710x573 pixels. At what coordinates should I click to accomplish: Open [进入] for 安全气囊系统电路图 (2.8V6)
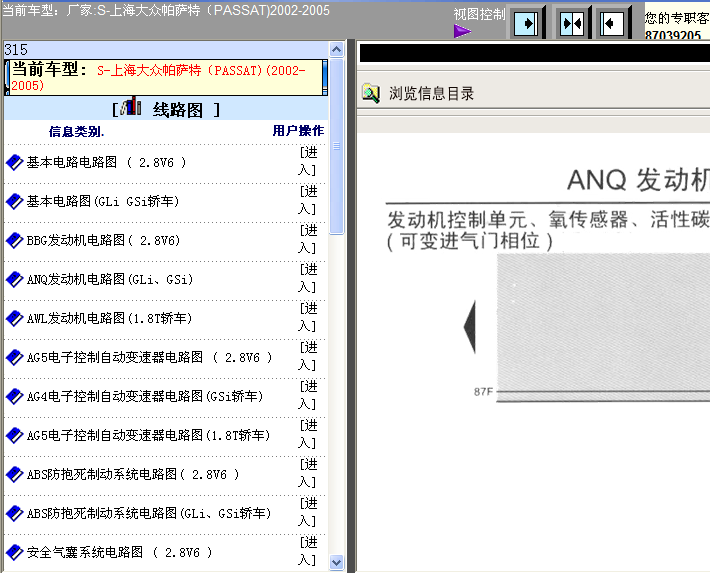308,551
